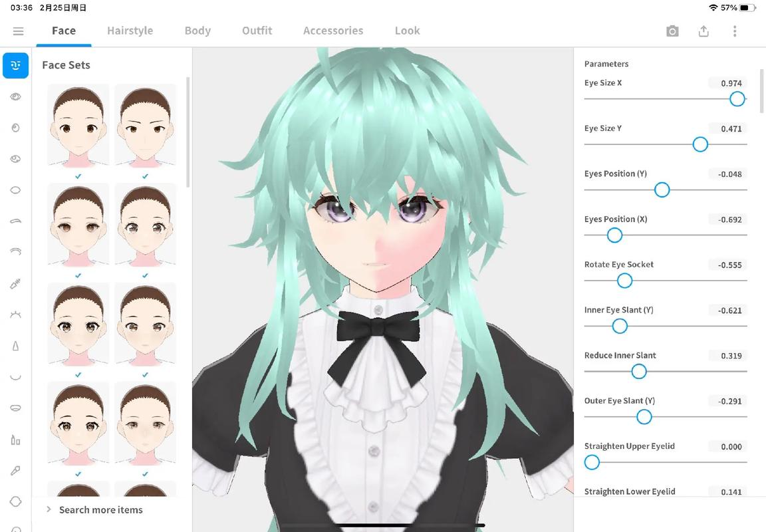Select the fourth-row left face set thumbnail
Screen dimensions: 766x532
[78, 423]
